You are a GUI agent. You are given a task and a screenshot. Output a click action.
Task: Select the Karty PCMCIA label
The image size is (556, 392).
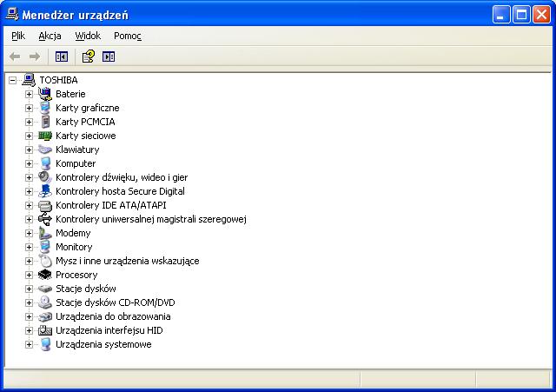tap(85, 122)
